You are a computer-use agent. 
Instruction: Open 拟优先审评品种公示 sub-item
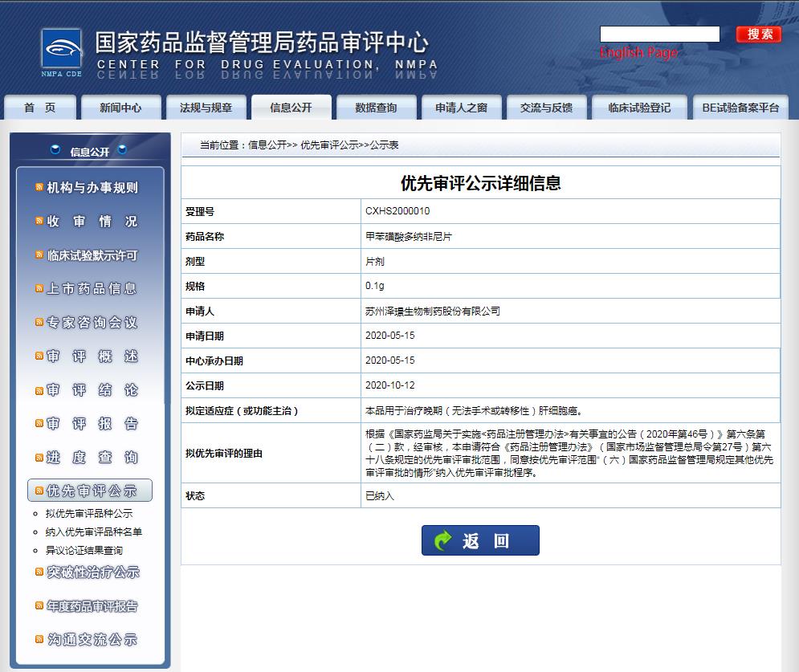tap(89, 514)
